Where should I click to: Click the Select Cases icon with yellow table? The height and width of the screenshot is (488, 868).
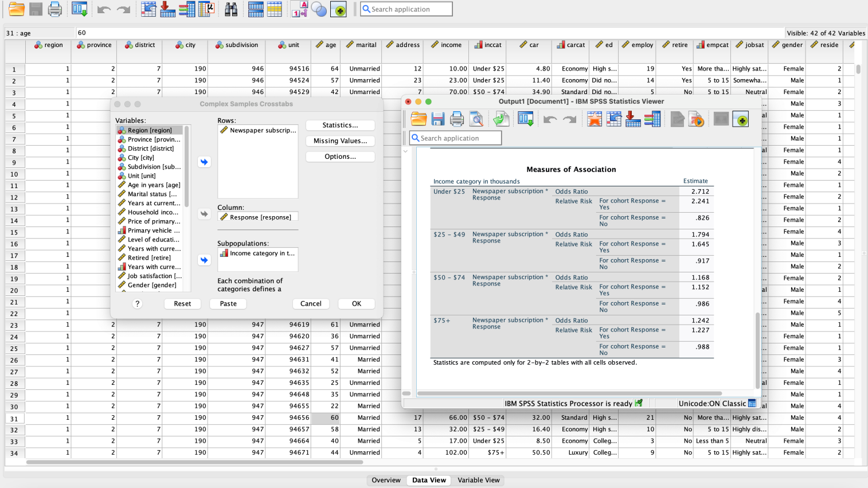click(x=275, y=9)
